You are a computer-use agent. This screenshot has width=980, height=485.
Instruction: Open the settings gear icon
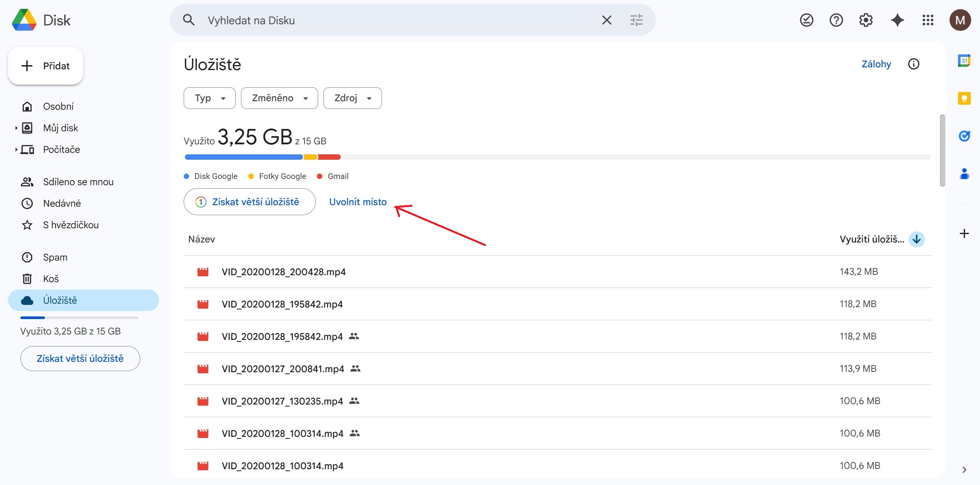pyautogui.click(x=866, y=20)
